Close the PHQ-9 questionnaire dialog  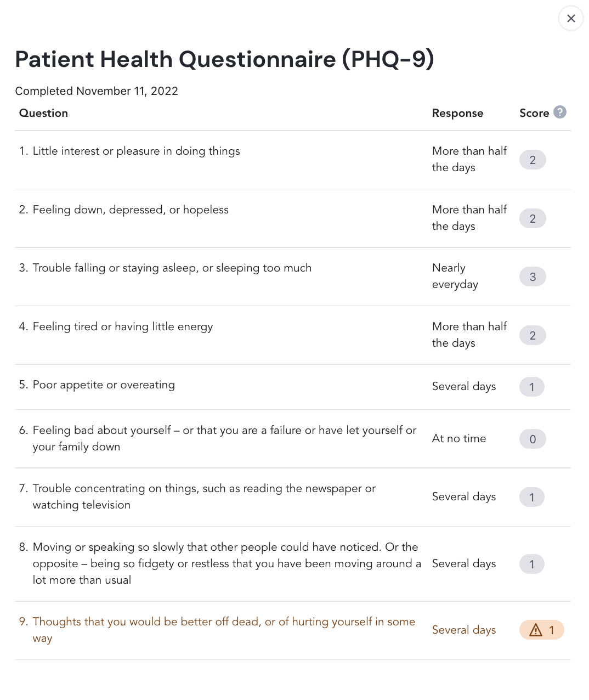pyautogui.click(x=570, y=19)
